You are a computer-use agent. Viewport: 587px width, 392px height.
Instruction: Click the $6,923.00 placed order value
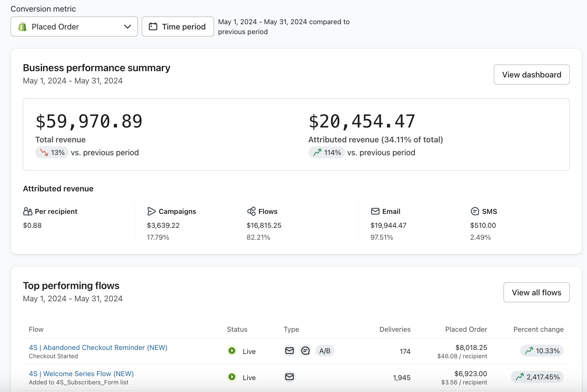coord(471,374)
